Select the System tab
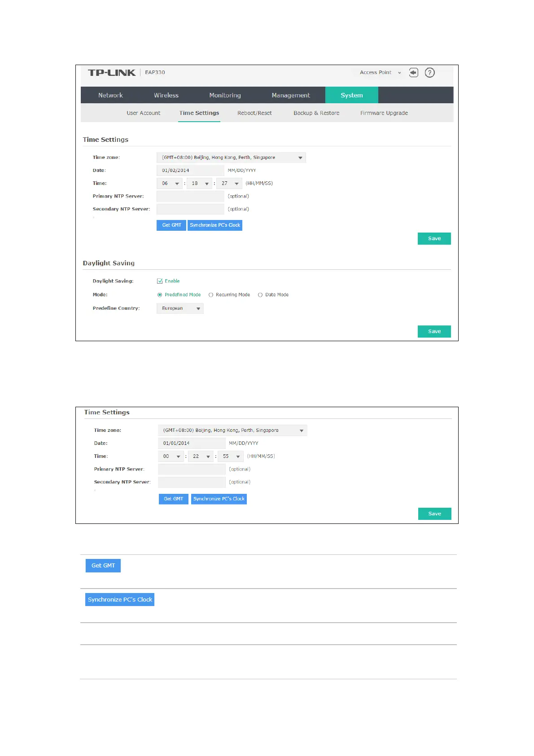 pos(352,95)
